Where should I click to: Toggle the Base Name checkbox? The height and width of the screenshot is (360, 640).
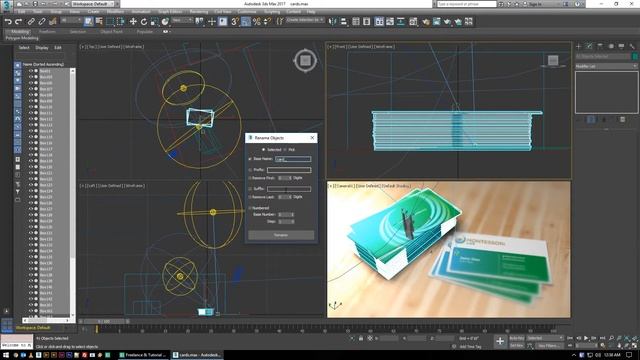point(250,159)
